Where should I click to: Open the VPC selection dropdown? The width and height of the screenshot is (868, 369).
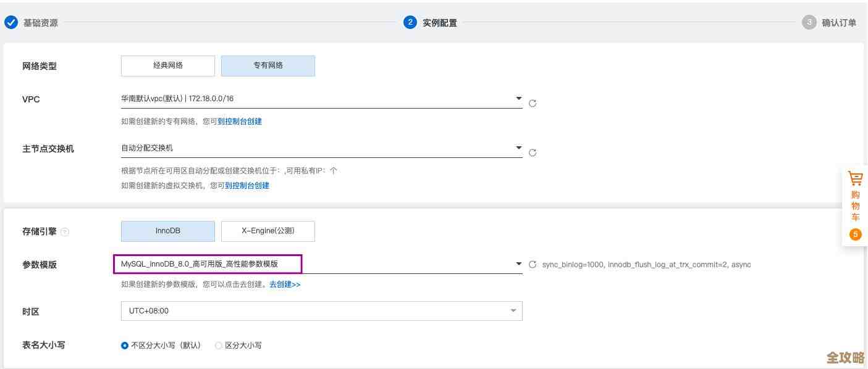coord(519,97)
